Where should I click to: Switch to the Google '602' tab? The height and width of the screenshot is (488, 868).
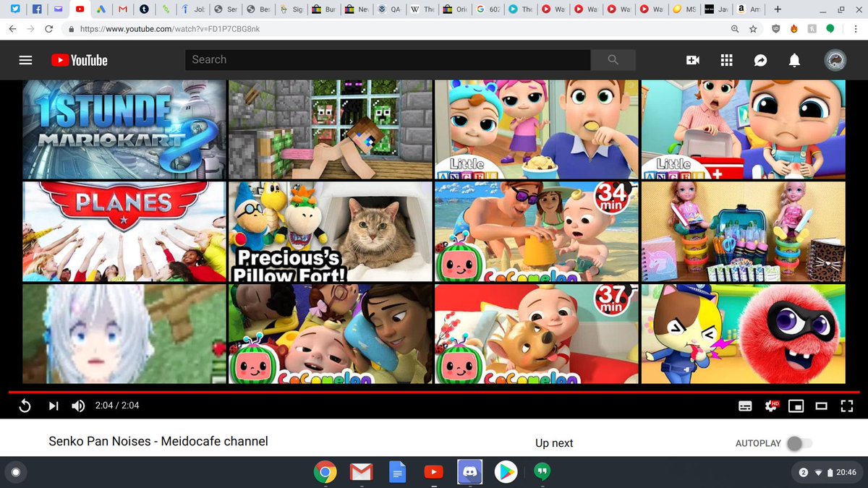click(487, 9)
